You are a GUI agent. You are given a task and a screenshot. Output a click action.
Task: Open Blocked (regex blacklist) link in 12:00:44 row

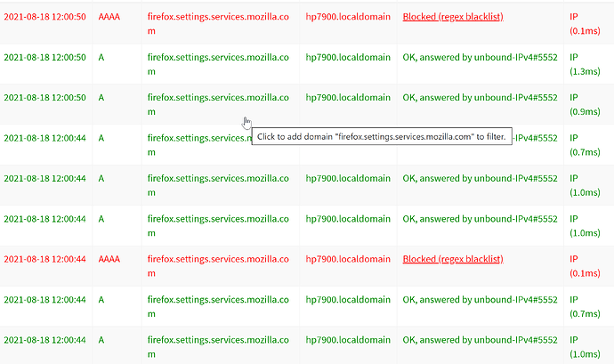pos(453,259)
